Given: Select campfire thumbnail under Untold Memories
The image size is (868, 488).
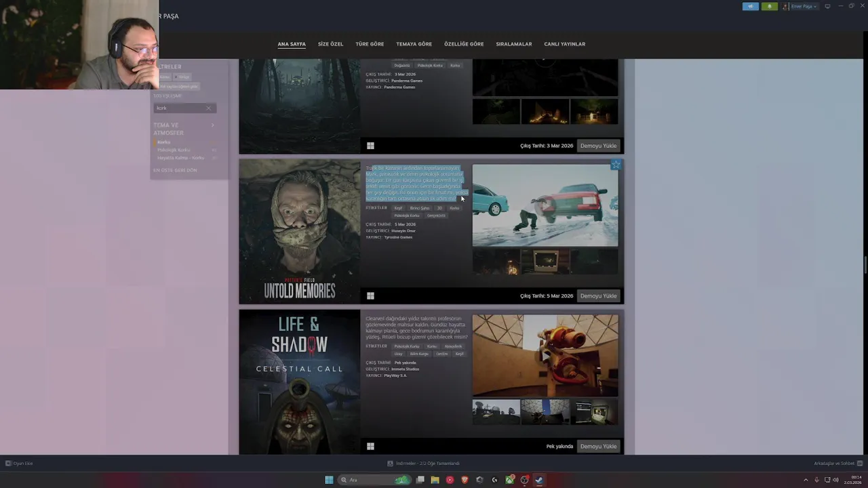Looking at the screenshot, I should tap(496, 262).
